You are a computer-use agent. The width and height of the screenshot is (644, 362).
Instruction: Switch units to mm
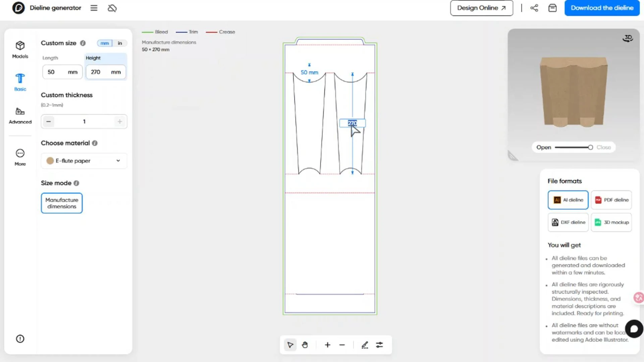(105, 43)
